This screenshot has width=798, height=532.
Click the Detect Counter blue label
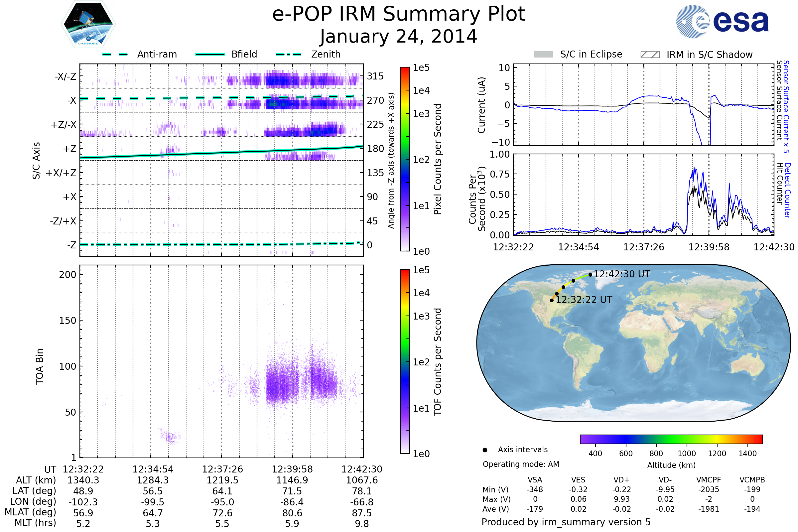[787, 190]
